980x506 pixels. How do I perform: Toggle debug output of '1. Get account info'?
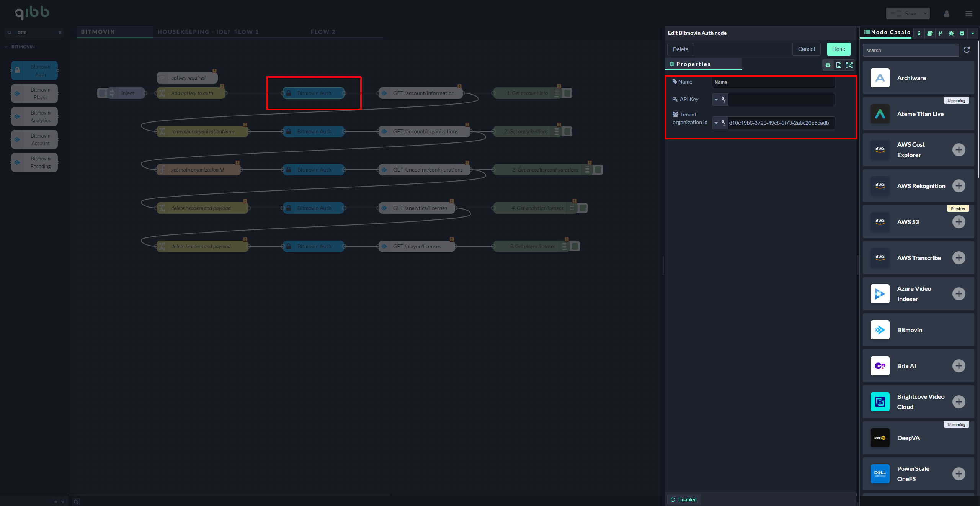(x=567, y=93)
